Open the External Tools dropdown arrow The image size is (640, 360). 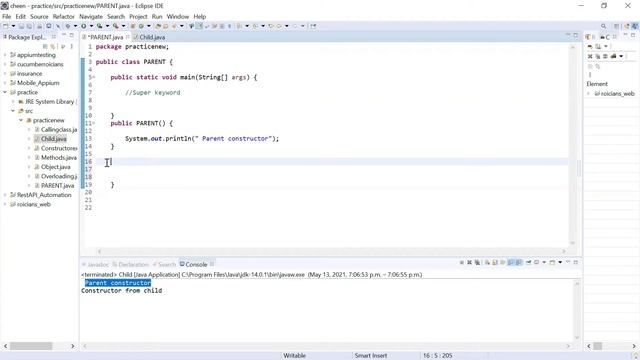pos(123,26)
